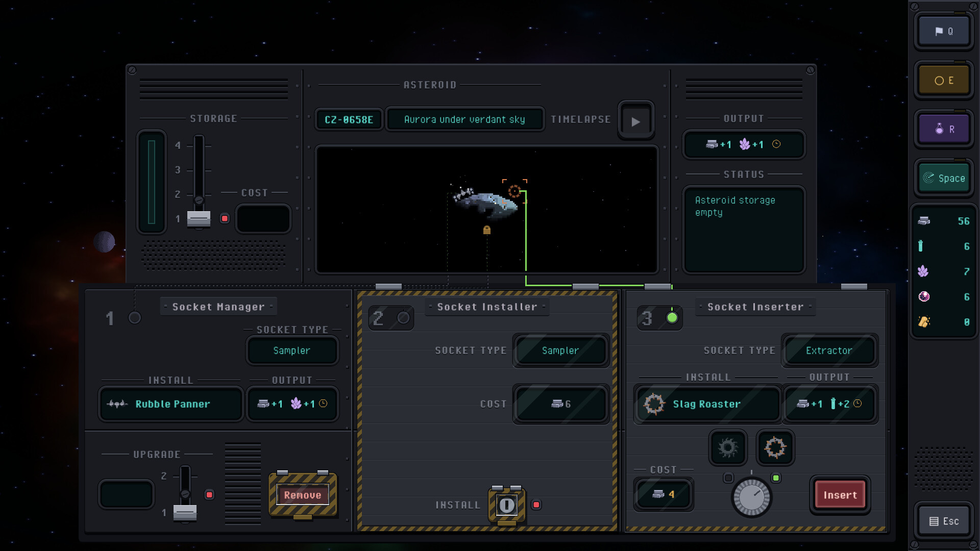Click the Rubble Panner icon
Image resolution: width=980 pixels, height=551 pixels.
click(117, 404)
